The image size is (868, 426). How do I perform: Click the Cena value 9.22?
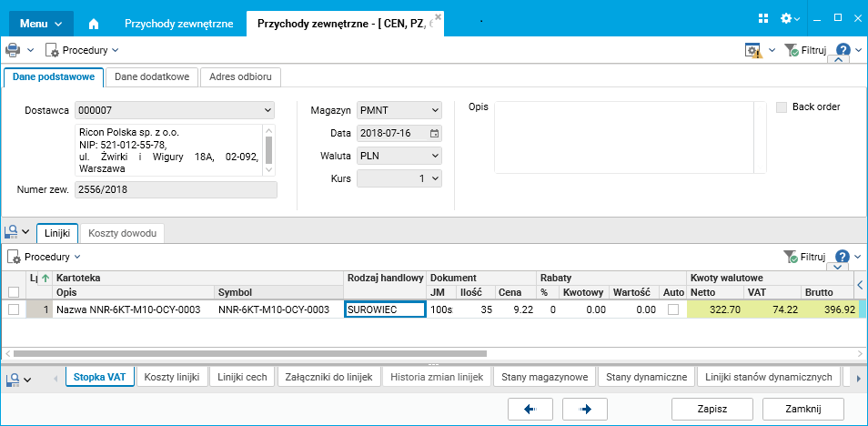(x=515, y=309)
